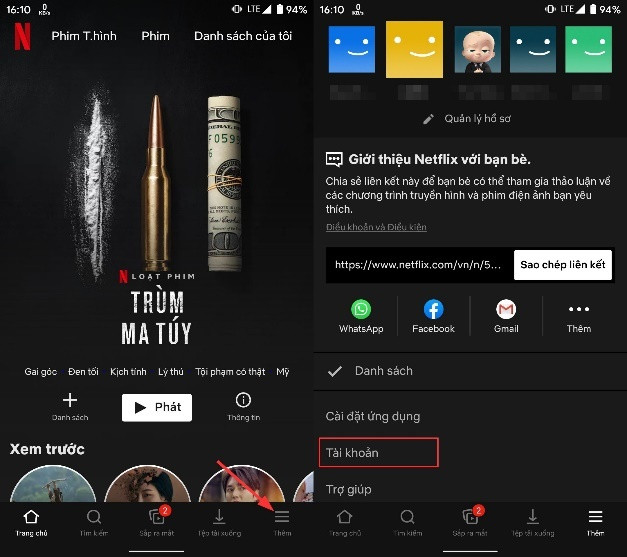
Task: Open Sắp ra mắt in left screen
Action: click(x=157, y=523)
